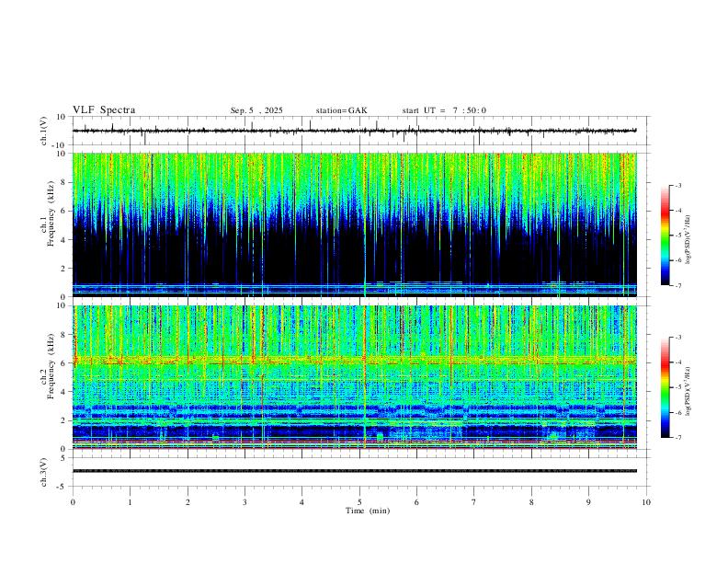Click the ch.1 'Frequency (kHz)' axis label
This screenshot has height=563, width=728.
coord(51,214)
